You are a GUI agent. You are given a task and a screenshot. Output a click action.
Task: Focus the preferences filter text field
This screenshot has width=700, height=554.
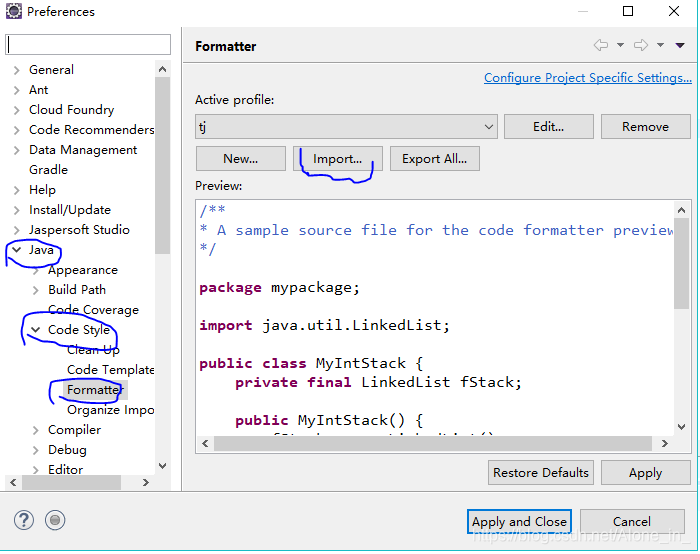click(x=88, y=44)
